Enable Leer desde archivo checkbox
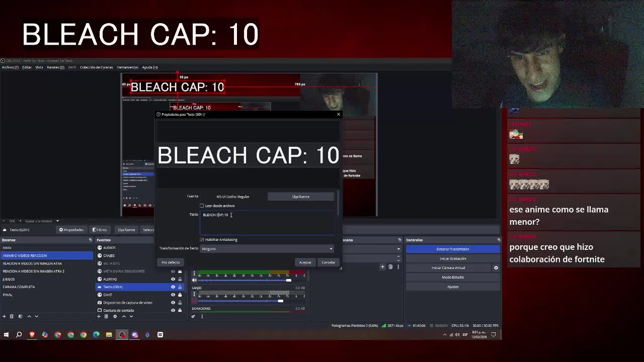Image resolution: width=644 pixels, height=362 pixels. click(x=202, y=206)
